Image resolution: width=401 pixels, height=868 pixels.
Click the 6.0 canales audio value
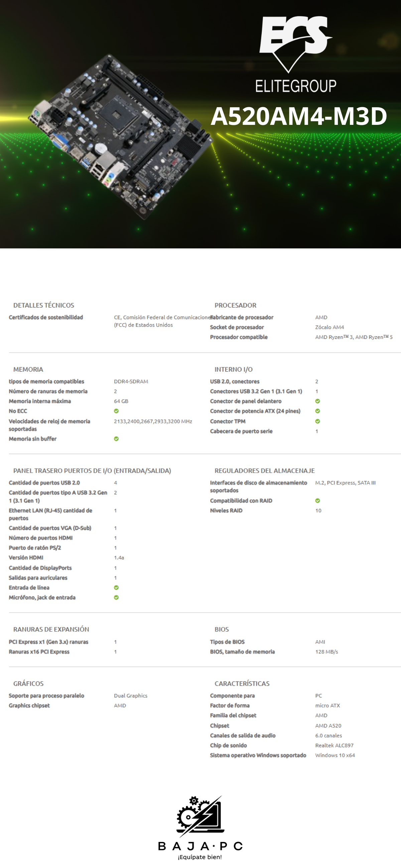(328, 735)
